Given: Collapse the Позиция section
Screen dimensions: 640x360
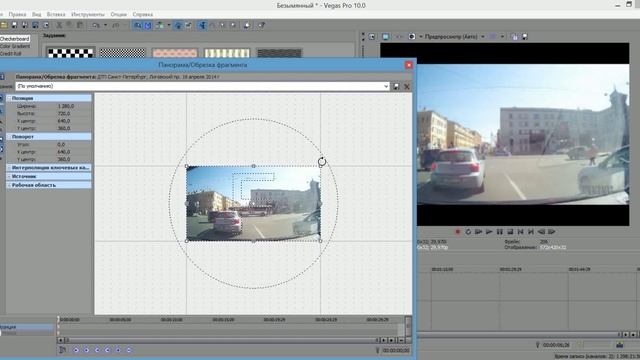Looking at the screenshot, I should tap(9, 98).
